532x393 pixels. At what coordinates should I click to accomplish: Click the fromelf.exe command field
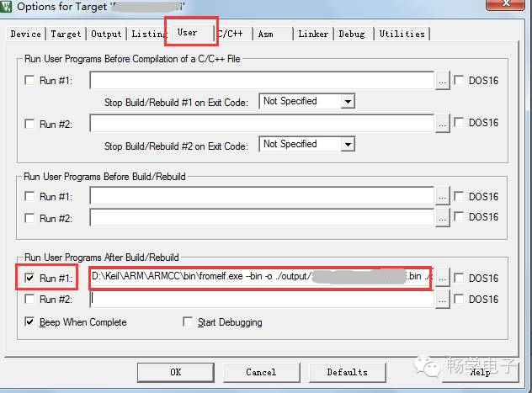pos(261,278)
